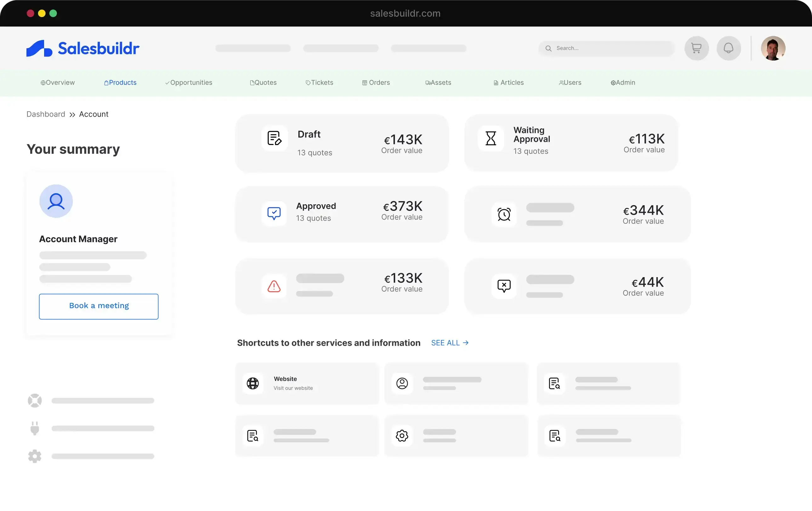812x511 pixels.
Task: Click the lifebuoy support icon in sidebar
Action: point(35,401)
